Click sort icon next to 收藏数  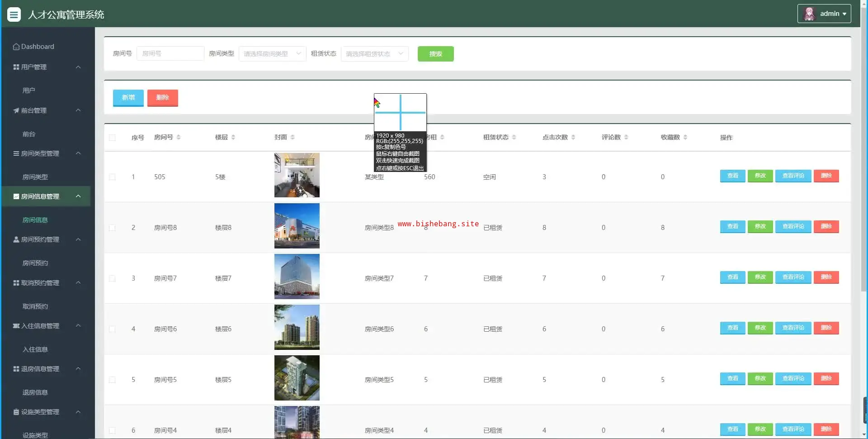click(x=685, y=137)
